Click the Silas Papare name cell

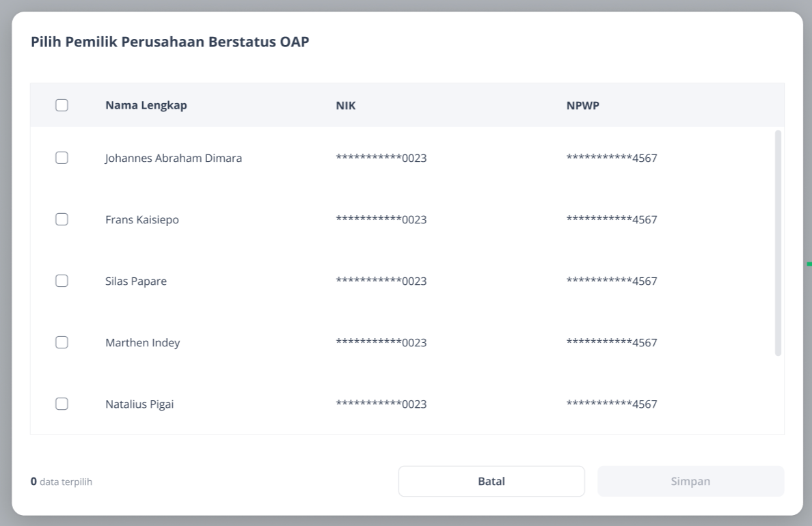(136, 281)
